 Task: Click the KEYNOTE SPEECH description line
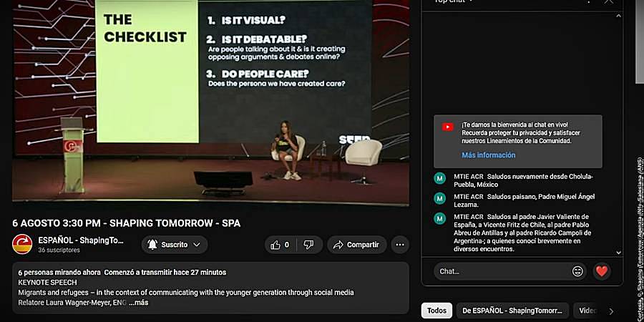[47, 283]
